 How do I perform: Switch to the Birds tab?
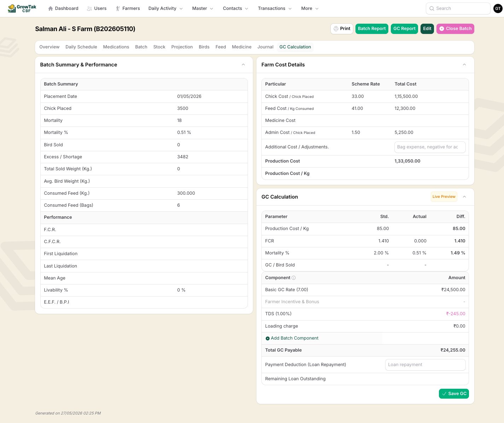point(204,47)
